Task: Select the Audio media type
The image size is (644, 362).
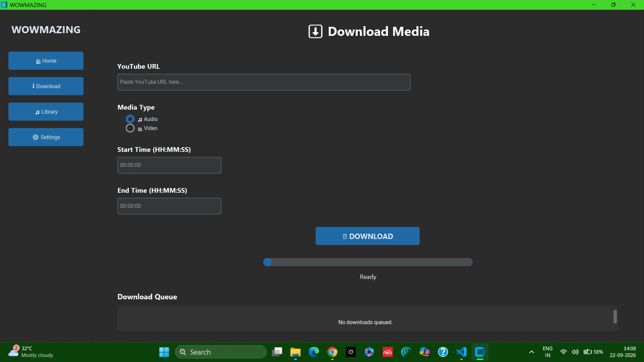Action: click(x=130, y=119)
